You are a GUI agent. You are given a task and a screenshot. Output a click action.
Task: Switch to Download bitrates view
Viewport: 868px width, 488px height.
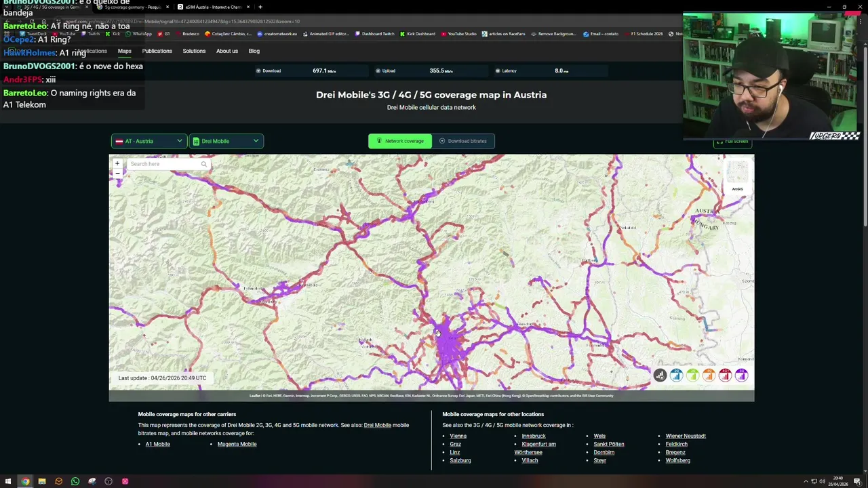point(463,141)
